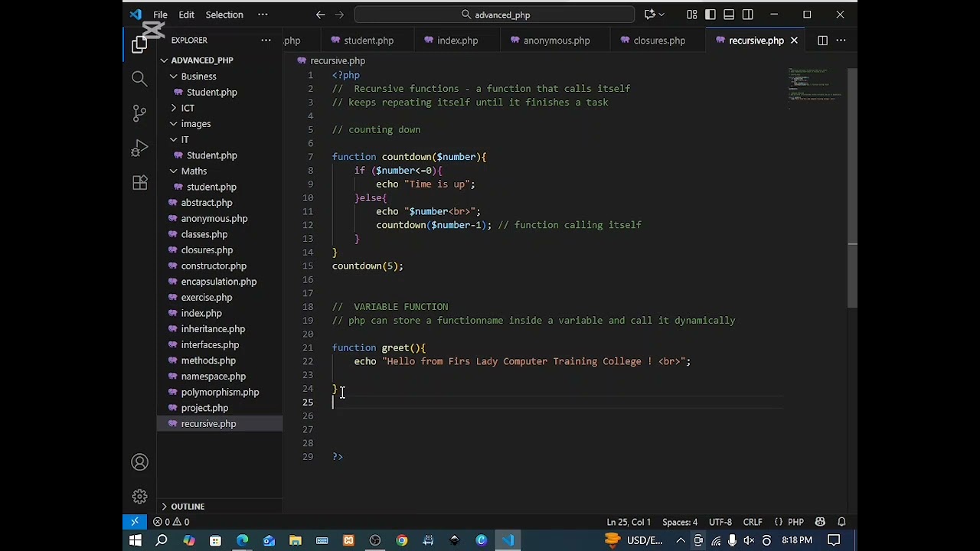Open Accounts menu icon
Image resolution: width=980 pixels, height=551 pixels.
coord(139,462)
